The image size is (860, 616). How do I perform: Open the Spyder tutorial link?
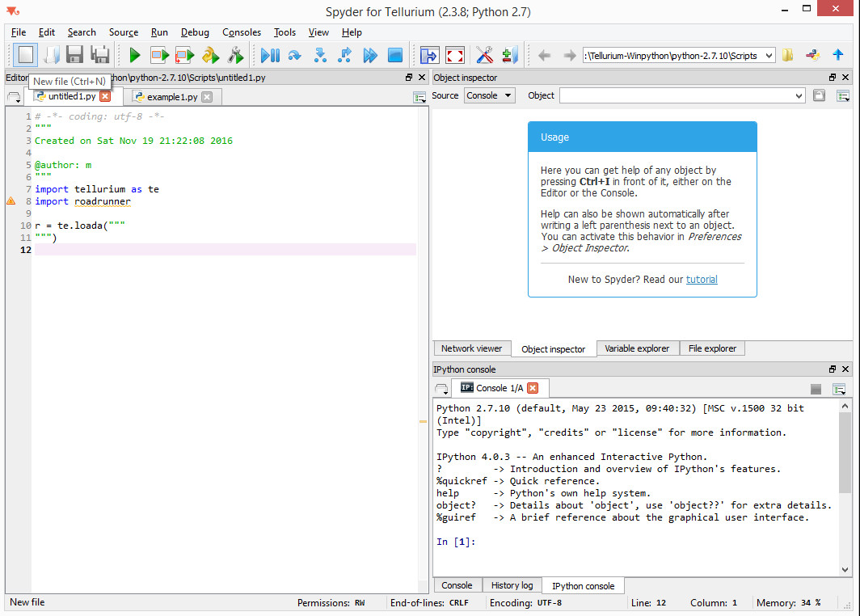(702, 279)
